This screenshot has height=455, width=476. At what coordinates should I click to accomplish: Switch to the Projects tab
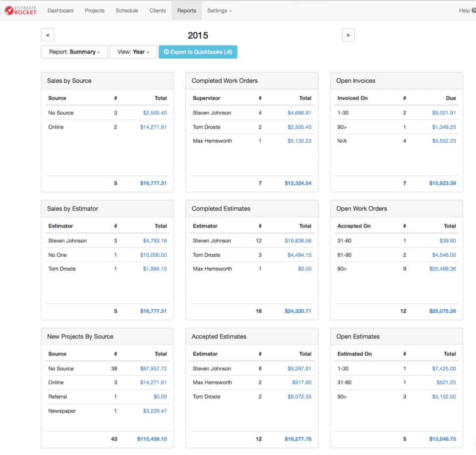point(94,10)
